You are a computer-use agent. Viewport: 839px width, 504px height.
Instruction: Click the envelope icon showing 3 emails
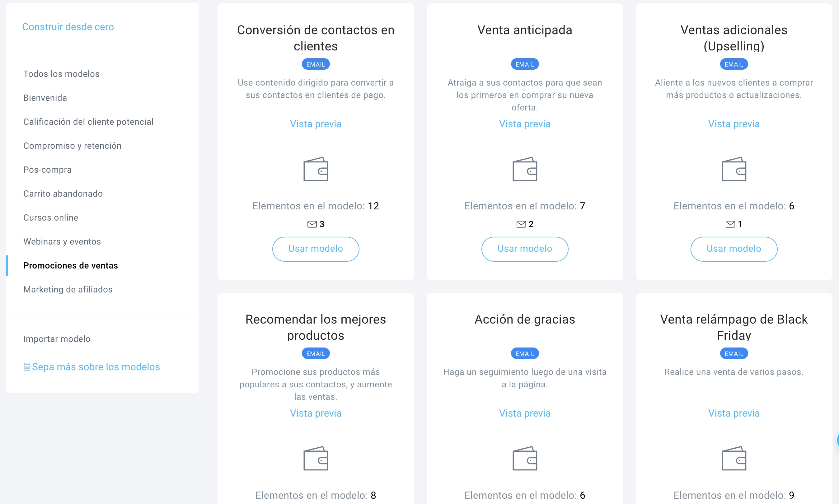312,224
